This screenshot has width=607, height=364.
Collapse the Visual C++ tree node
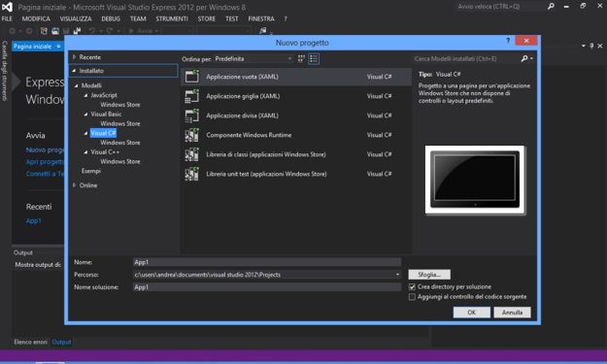point(85,152)
